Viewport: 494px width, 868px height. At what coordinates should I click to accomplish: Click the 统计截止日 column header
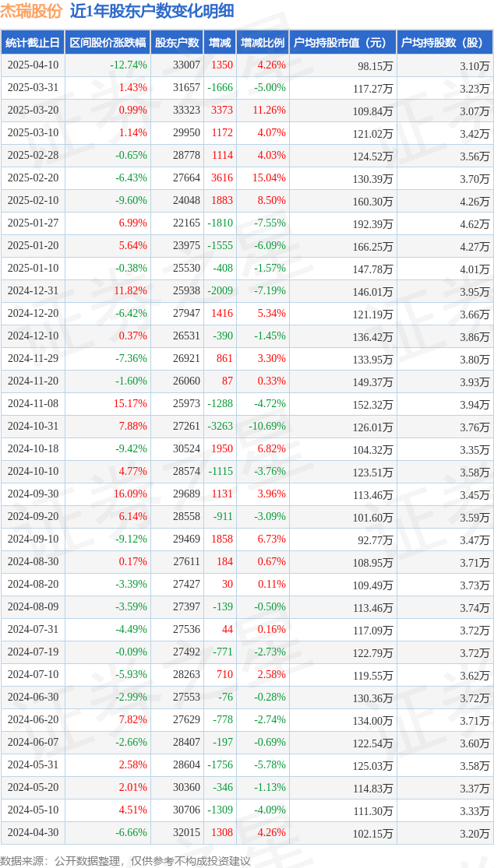point(33,43)
